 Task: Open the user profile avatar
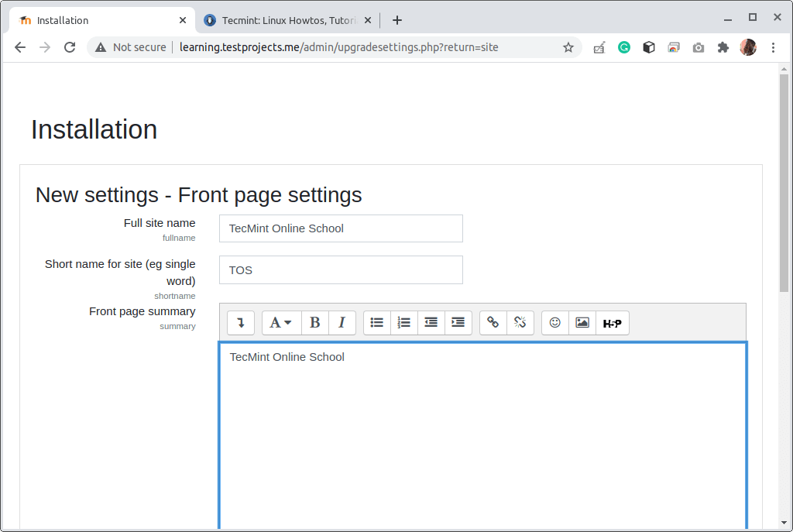[748, 47]
